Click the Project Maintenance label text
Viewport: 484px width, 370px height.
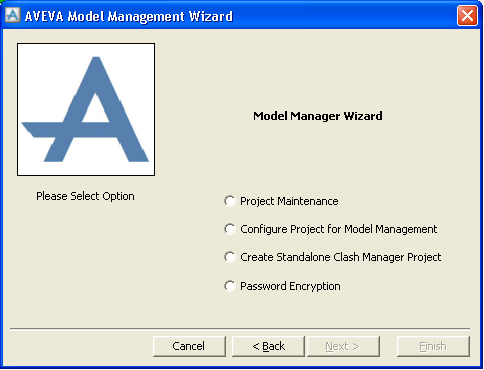(x=289, y=201)
